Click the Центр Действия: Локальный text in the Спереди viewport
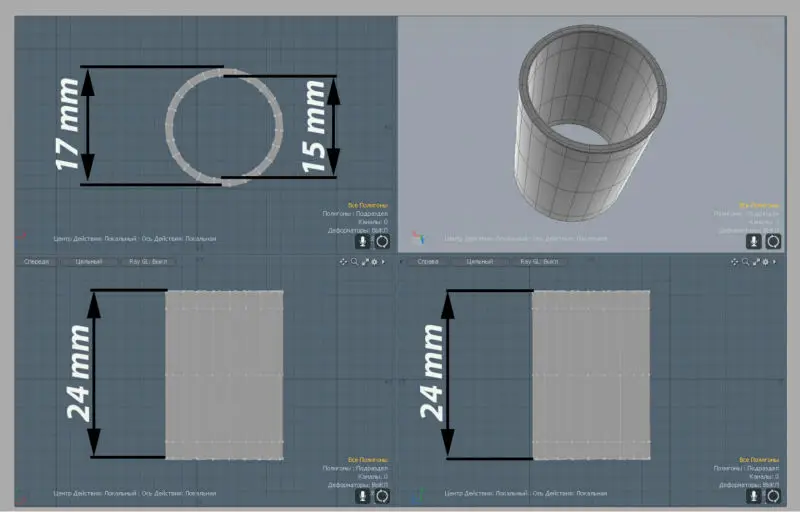The image size is (800, 512). click(95, 493)
